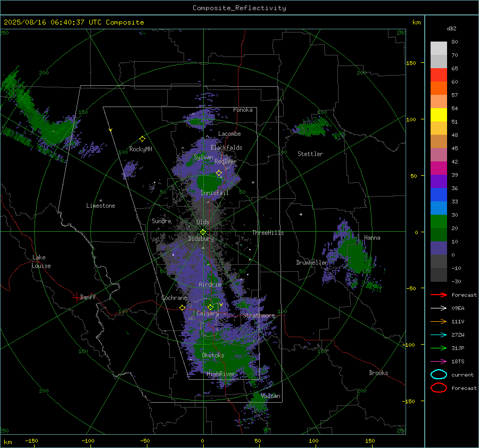Click the Sylvan label on map
The height and width of the screenshot is (448, 479).
(203, 157)
